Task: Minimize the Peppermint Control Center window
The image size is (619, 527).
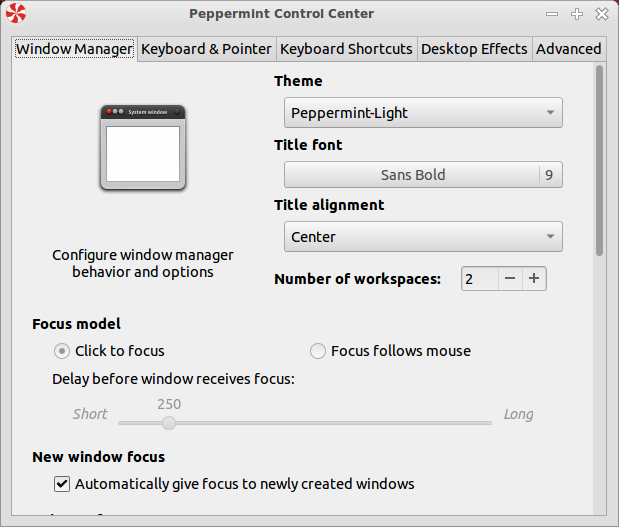Action: coord(551,14)
